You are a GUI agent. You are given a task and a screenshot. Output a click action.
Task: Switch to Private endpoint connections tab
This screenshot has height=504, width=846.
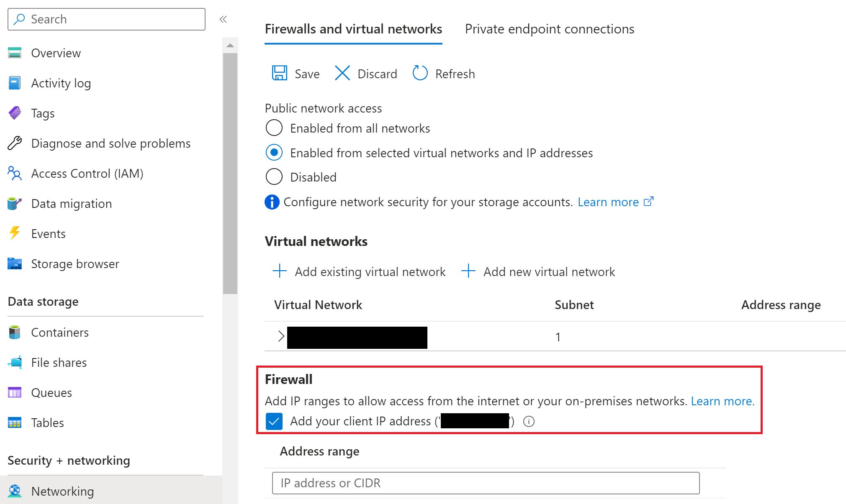[549, 29]
